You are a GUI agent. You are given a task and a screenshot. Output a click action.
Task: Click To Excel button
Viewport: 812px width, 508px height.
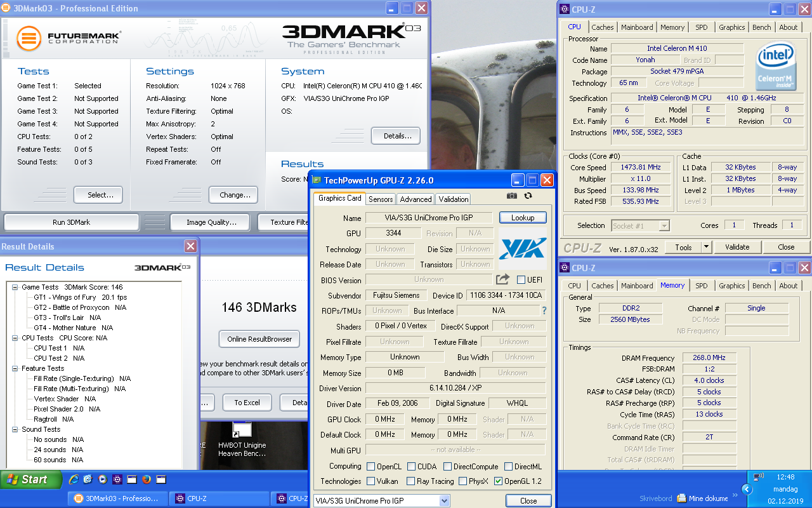[x=247, y=403]
